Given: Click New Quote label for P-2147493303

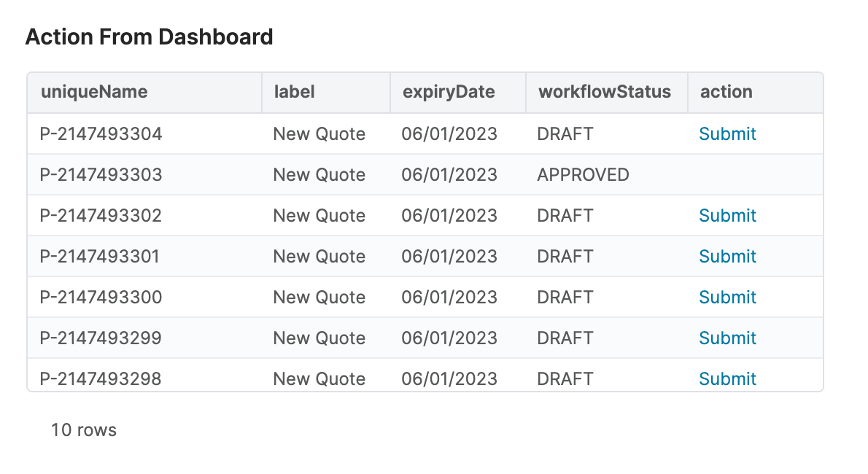Looking at the screenshot, I should [x=319, y=175].
